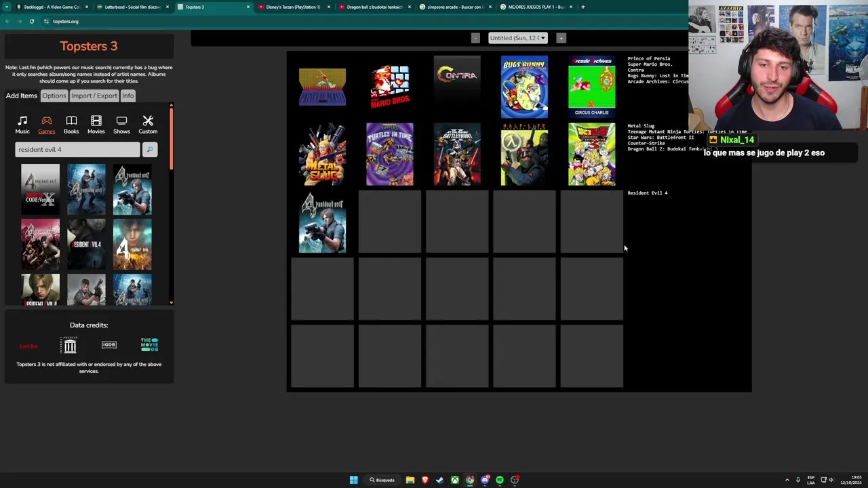Viewport: 868px width, 488px height.
Task: Open a new browser tab with the plus
Action: click(583, 7)
